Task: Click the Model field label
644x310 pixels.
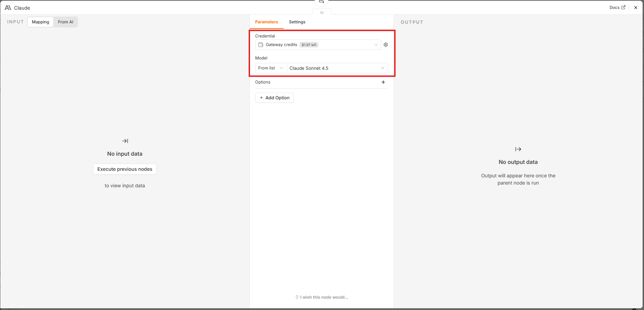Action: [261, 58]
